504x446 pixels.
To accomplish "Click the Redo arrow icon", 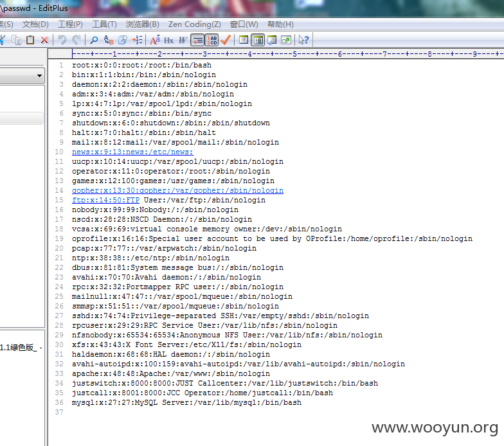I will (x=76, y=40).
